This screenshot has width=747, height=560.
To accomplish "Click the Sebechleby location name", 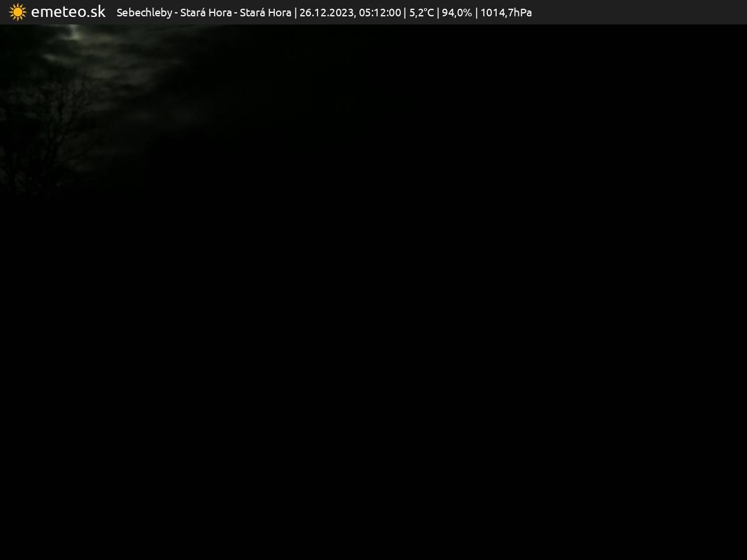I will (x=144, y=13).
